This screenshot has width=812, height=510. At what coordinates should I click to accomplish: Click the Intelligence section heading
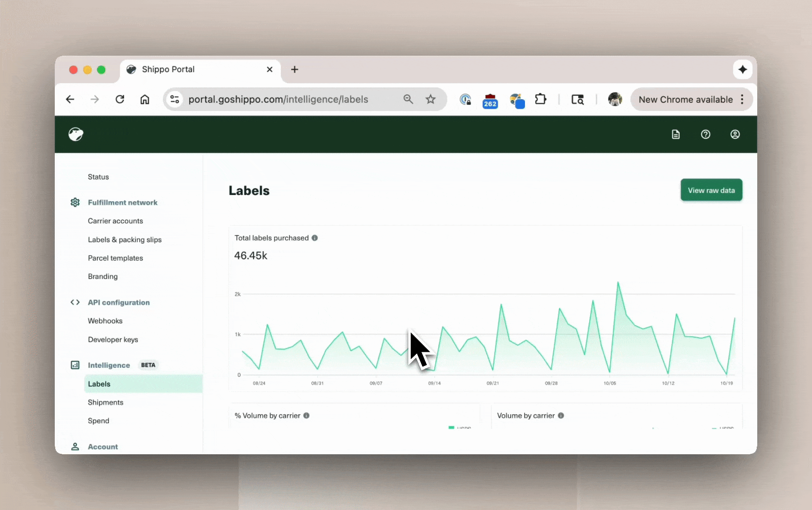109,365
